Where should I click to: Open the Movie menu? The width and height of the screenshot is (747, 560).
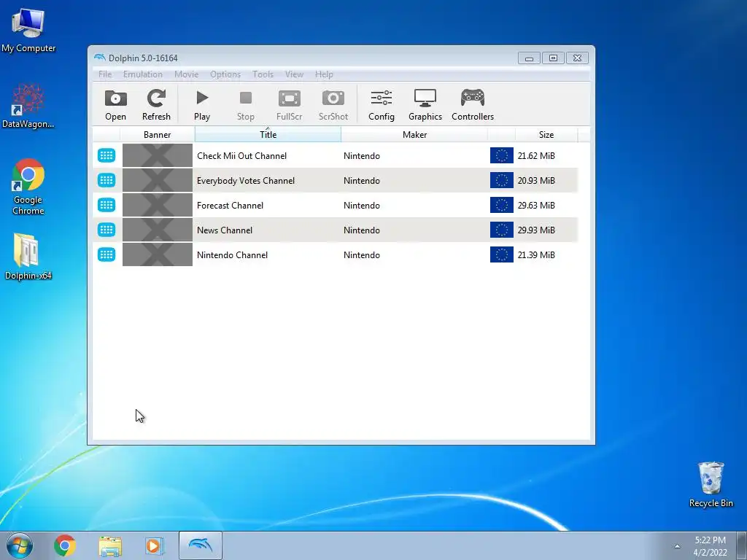tap(186, 74)
